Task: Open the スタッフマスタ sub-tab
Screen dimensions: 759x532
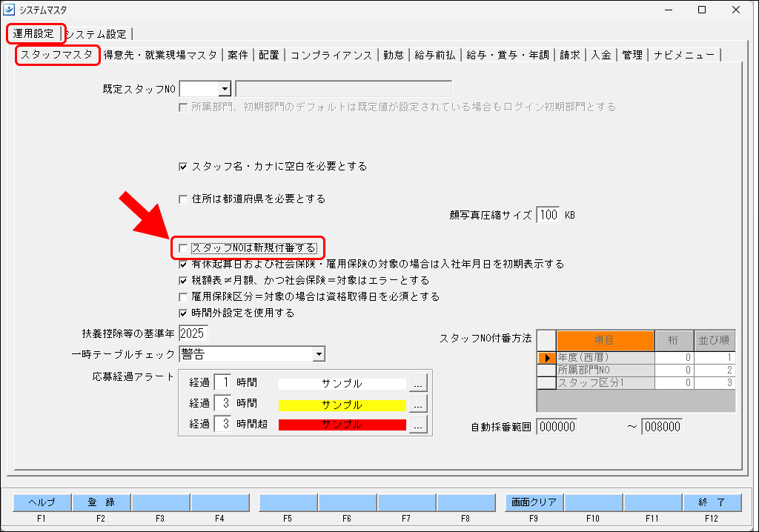Action: 56,55
